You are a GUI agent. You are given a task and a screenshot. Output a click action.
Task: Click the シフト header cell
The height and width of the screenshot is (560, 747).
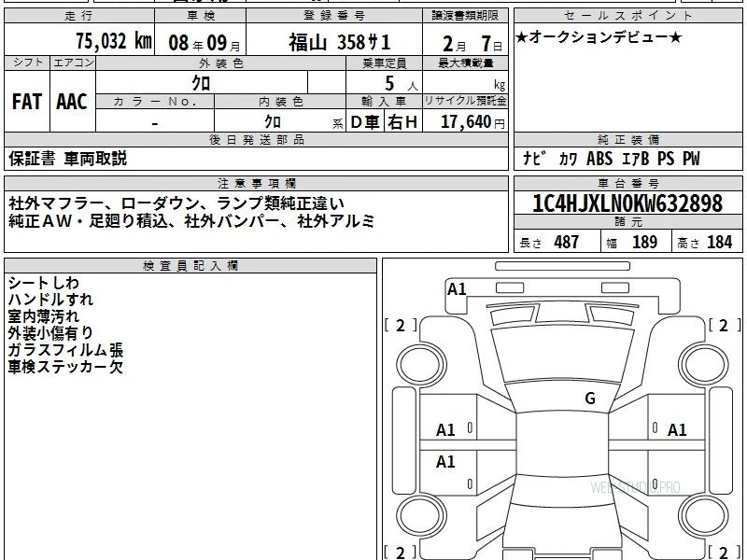point(28,63)
